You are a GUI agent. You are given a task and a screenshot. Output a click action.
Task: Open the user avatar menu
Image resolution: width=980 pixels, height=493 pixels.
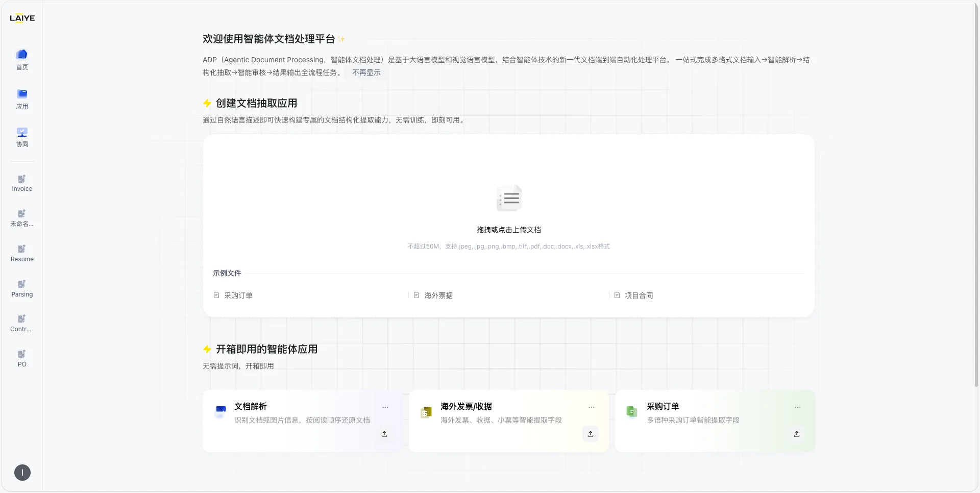coord(22,473)
